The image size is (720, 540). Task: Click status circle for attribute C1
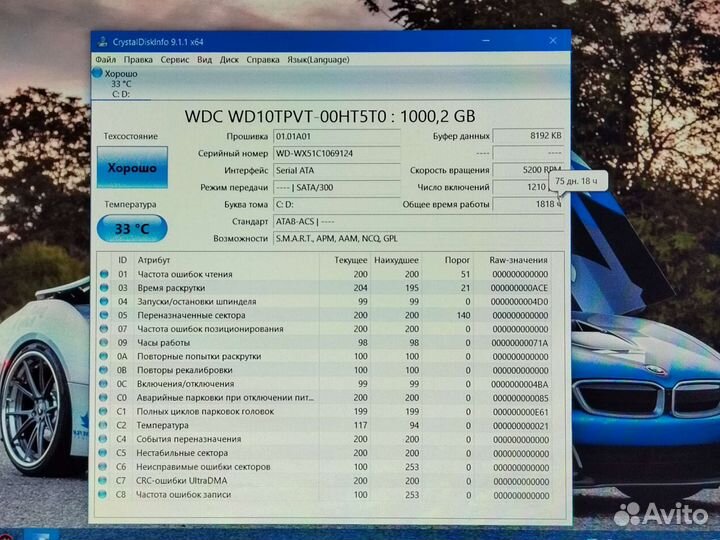(103, 411)
